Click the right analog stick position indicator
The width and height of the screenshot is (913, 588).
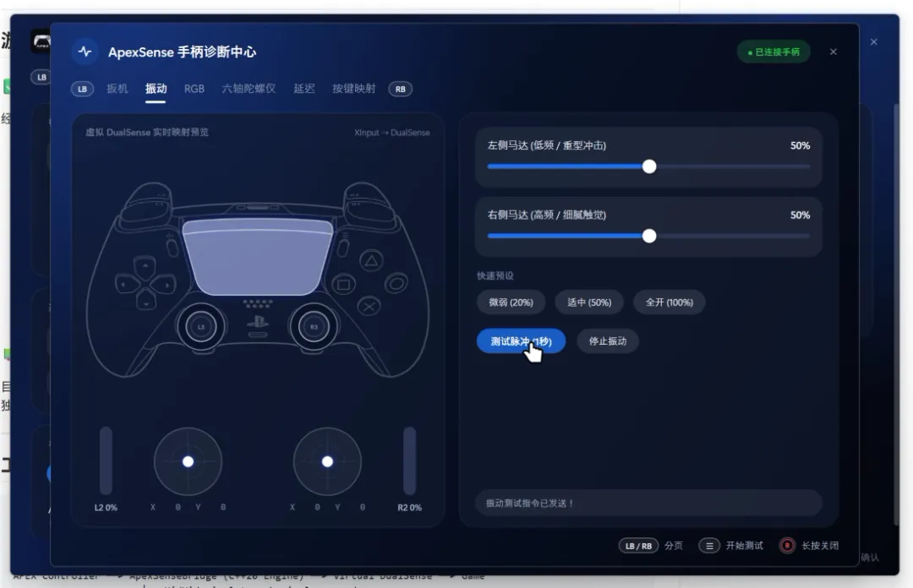327,461
